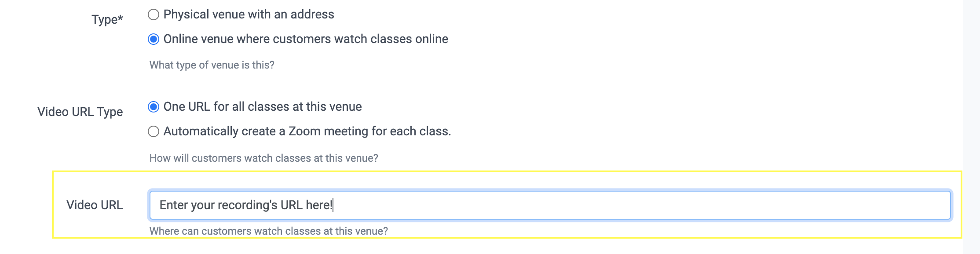Viewport: 980px width, 254px height.
Task: Click the required asterisk next to Type
Action: (x=120, y=18)
